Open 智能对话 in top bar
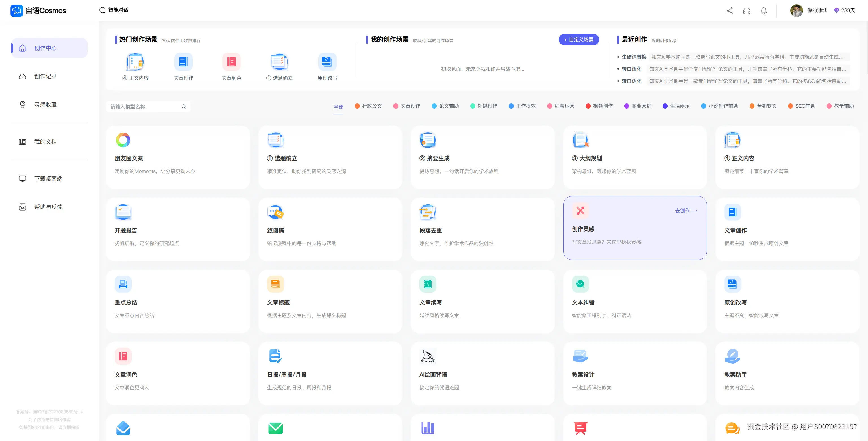Image resolution: width=868 pixels, height=441 pixels. point(114,10)
